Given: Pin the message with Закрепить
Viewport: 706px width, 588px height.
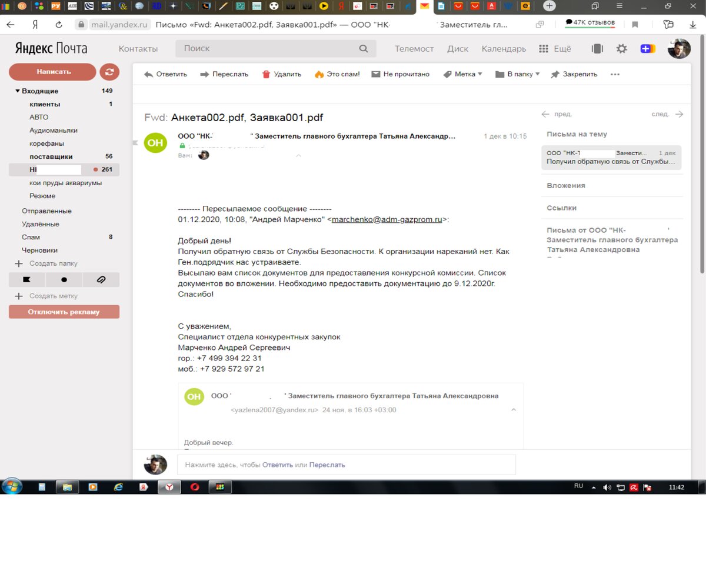Looking at the screenshot, I should 574,74.
